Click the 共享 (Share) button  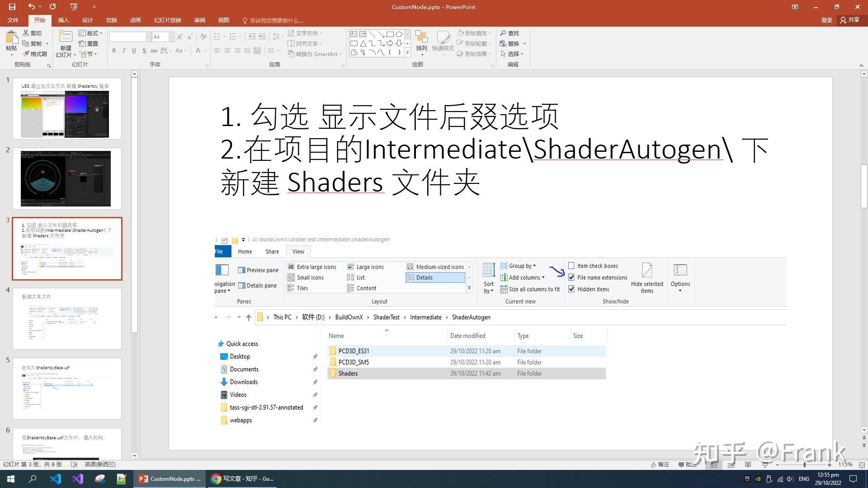[x=851, y=20]
